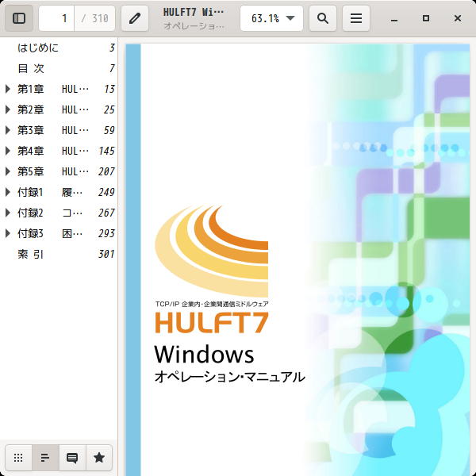Click the total page count 310
The height and width of the screenshot is (476, 476).
pos(95,18)
